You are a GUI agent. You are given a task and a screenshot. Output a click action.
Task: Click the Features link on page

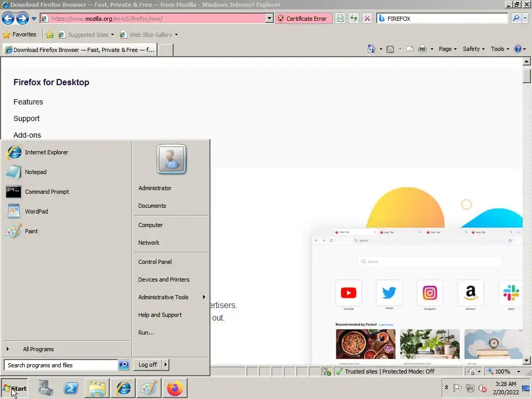28,102
